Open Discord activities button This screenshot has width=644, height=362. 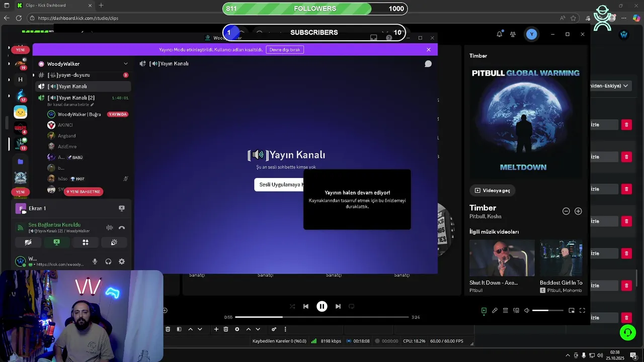[86, 242]
